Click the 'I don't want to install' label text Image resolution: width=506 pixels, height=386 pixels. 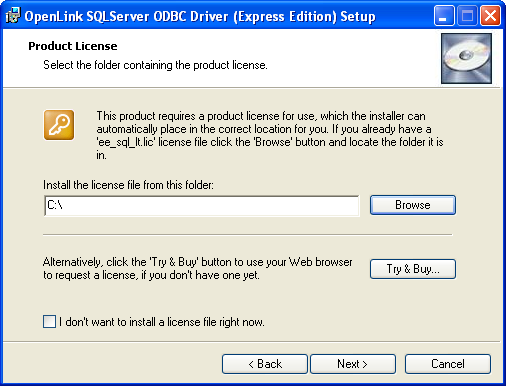pyautogui.click(x=162, y=322)
